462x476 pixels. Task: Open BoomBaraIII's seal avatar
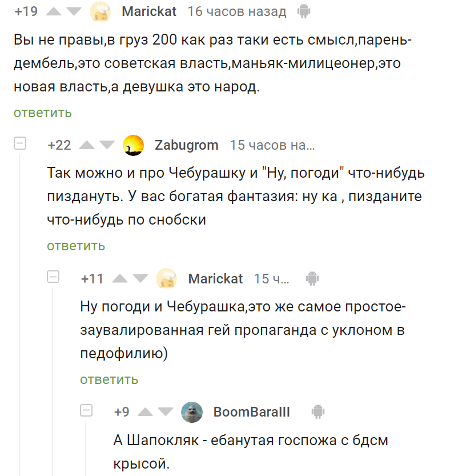pyautogui.click(x=191, y=412)
